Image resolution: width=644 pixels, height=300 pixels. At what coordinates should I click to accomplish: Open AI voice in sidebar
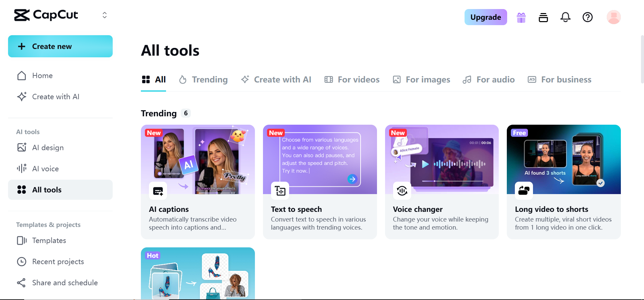point(45,169)
